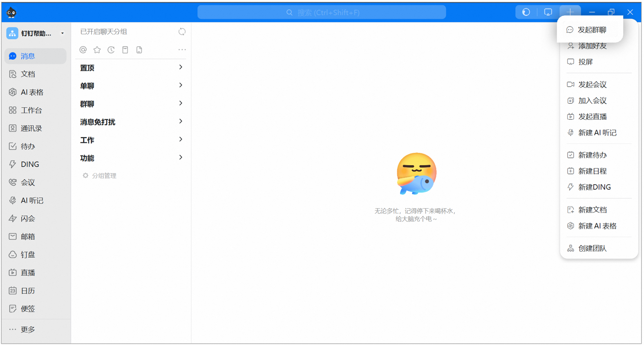The width and height of the screenshot is (644, 345).
Task: Click the refresh icon beside chat grouping
Action: [182, 32]
